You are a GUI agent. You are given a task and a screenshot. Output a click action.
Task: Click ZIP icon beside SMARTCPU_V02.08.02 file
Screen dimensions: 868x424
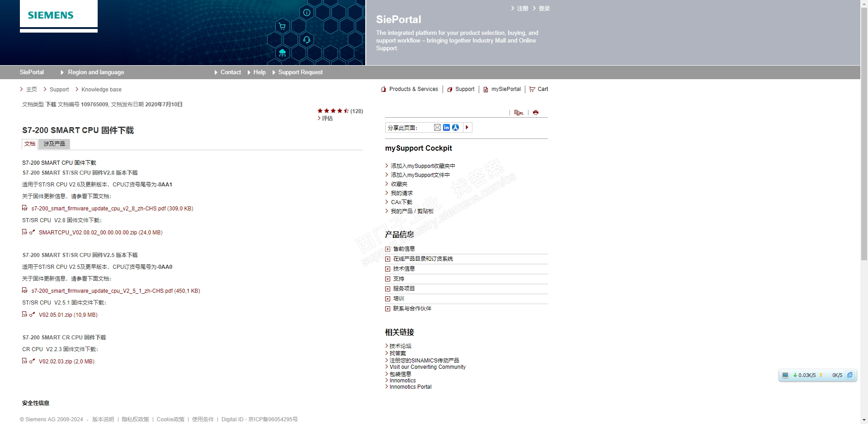(x=24, y=232)
